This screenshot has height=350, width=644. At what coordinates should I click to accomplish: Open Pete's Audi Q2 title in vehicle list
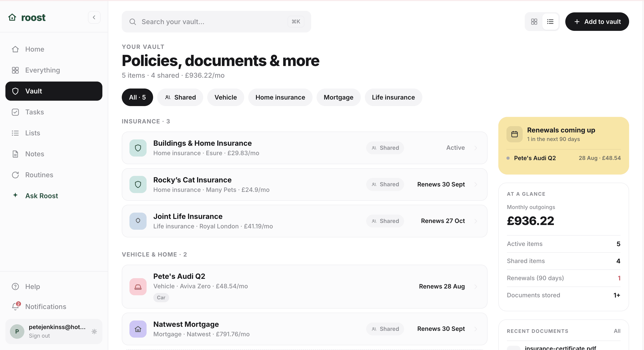(x=179, y=276)
